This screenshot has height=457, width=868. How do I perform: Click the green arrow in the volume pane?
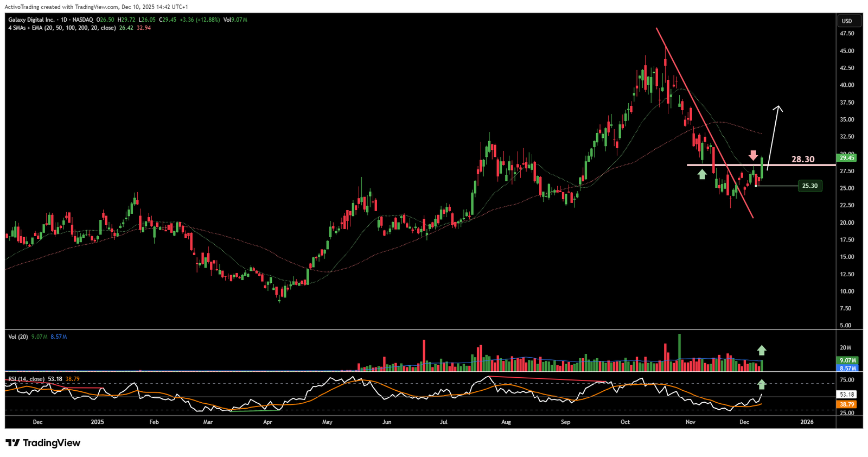[762, 350]
